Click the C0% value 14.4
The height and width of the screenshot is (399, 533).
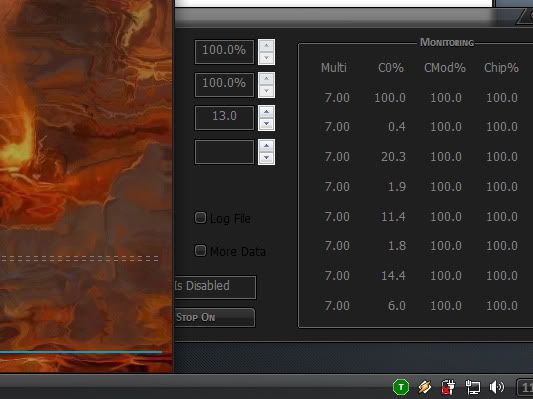pyautogui.click(x=393, y=275)
